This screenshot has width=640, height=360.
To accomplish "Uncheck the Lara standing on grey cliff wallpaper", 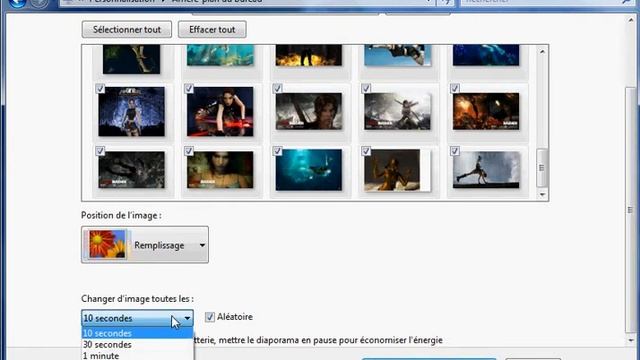I will point(366,89).
